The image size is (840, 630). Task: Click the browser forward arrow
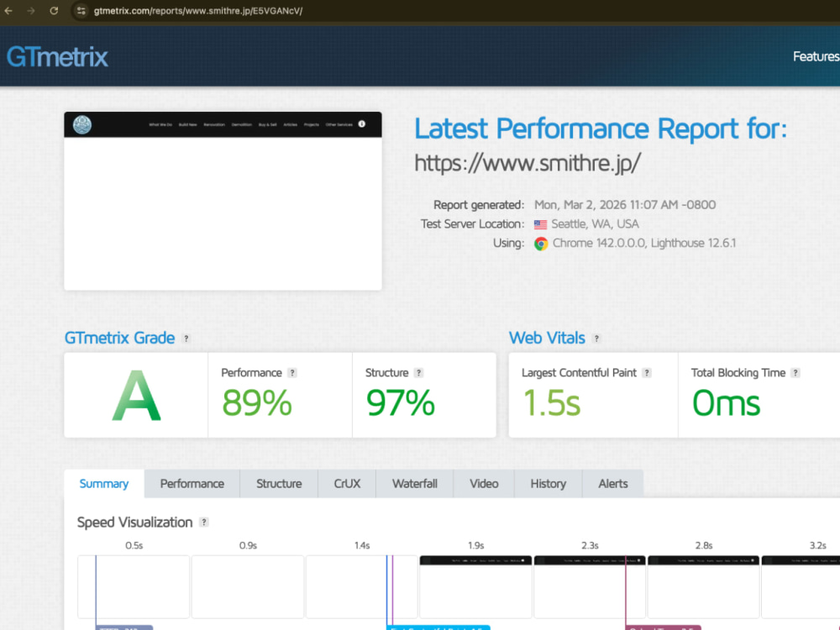tap(30, 11)
